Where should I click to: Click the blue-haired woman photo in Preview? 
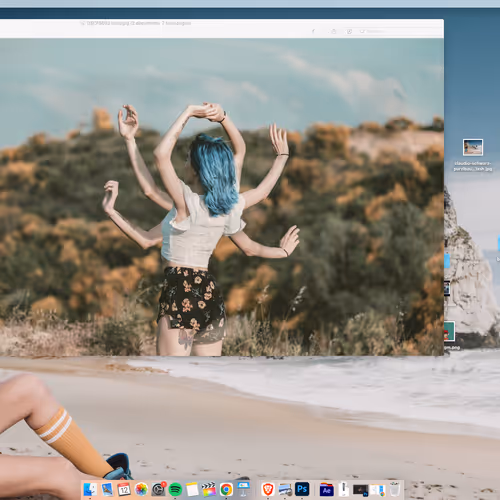point(222,197)
